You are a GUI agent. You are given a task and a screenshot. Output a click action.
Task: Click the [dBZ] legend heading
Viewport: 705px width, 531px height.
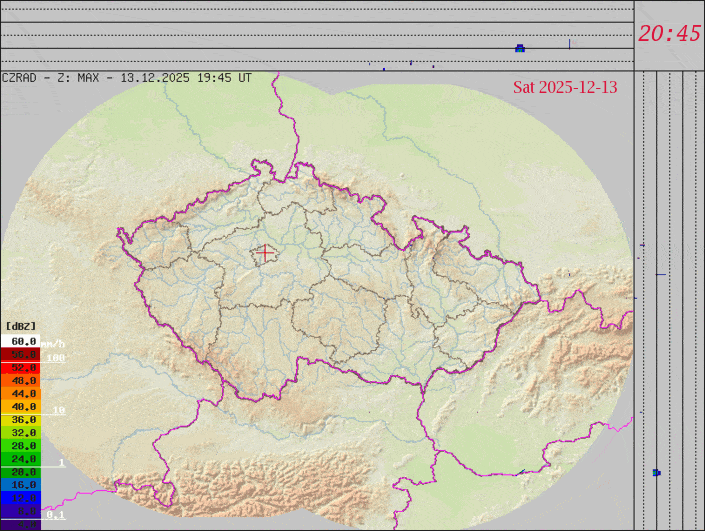20,326
